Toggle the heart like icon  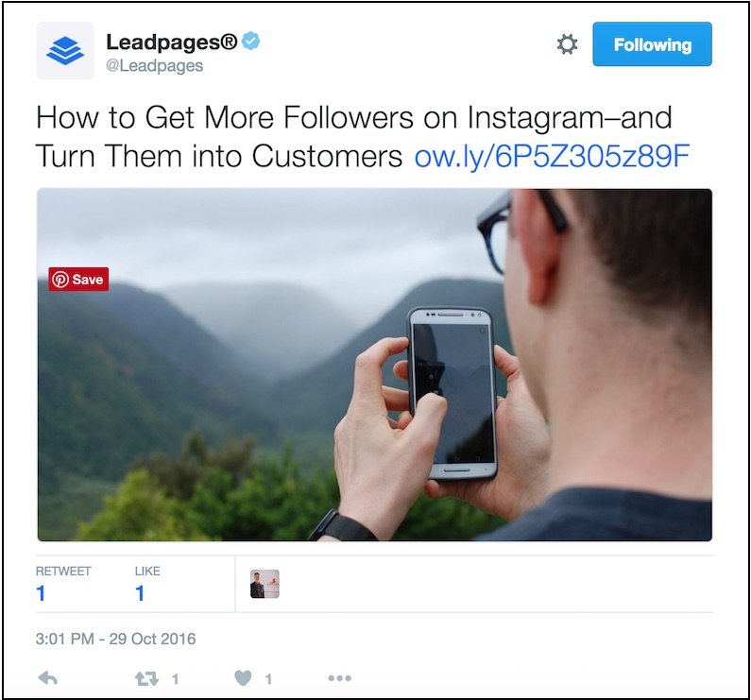click(243, 678)
